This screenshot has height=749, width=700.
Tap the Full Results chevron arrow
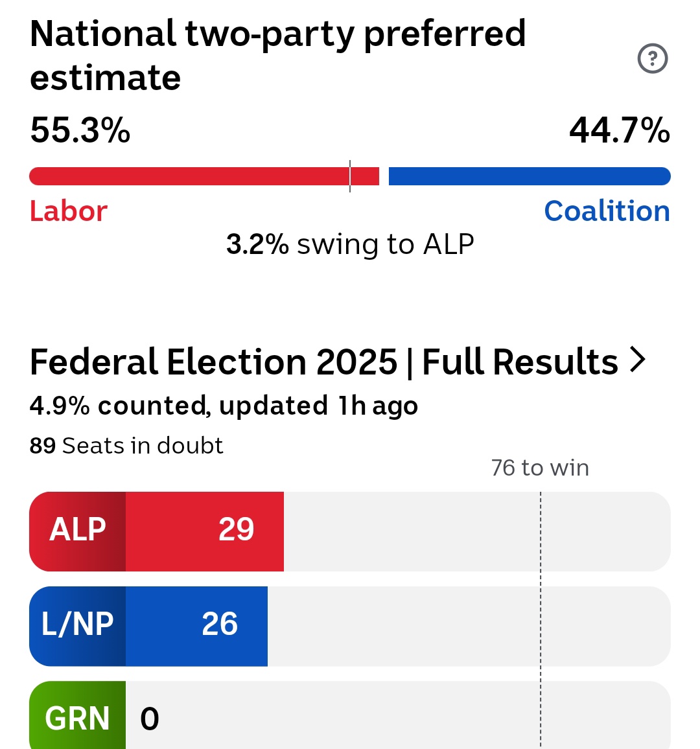[x=638, y=360]
